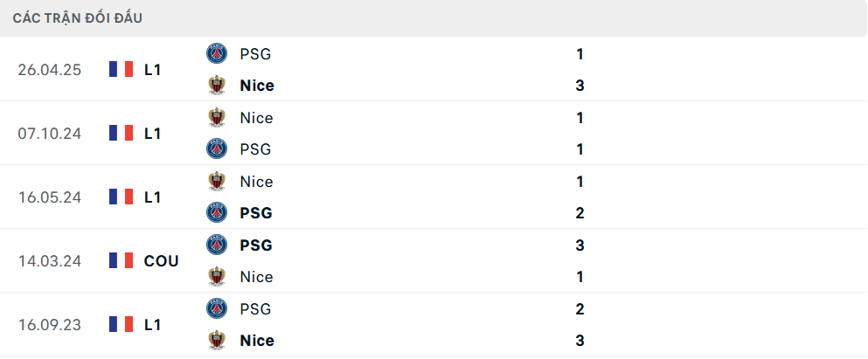The image size is (868, 359).
Task: Click the Nice team name in the 14.03.24 match
Action: pyautogui.click(x=256, y=277)
